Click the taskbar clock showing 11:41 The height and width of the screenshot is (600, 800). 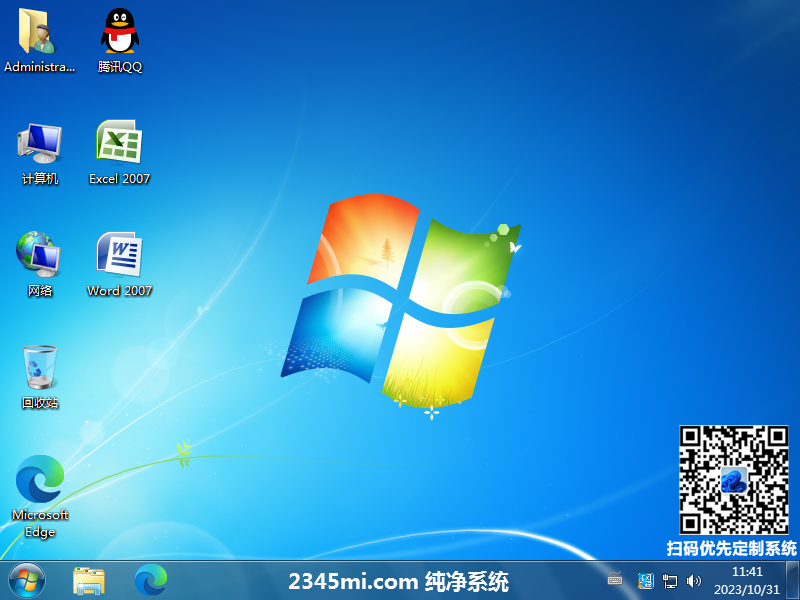(x=747, y=580)
